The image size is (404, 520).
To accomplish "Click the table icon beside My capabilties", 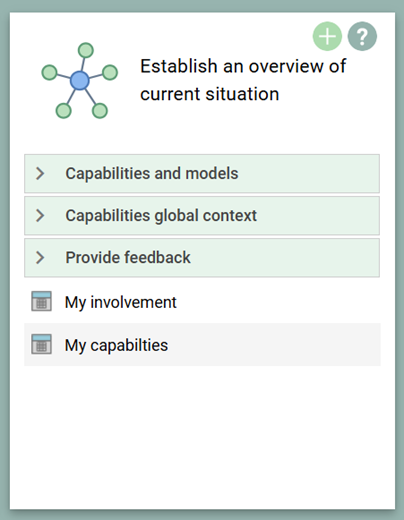I will [41, 344].
